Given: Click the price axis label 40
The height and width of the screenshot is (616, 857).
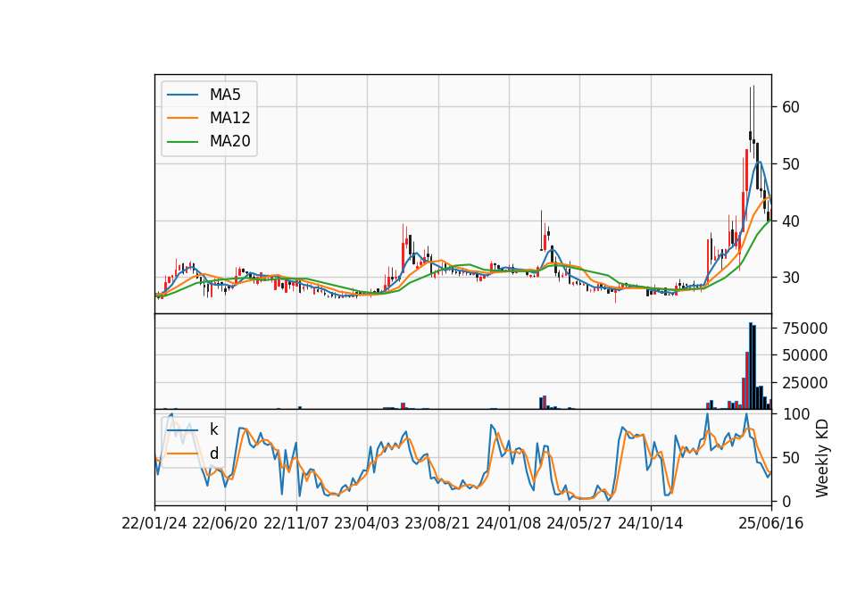Looking at the screenshot, I should [x=791, y=221].
